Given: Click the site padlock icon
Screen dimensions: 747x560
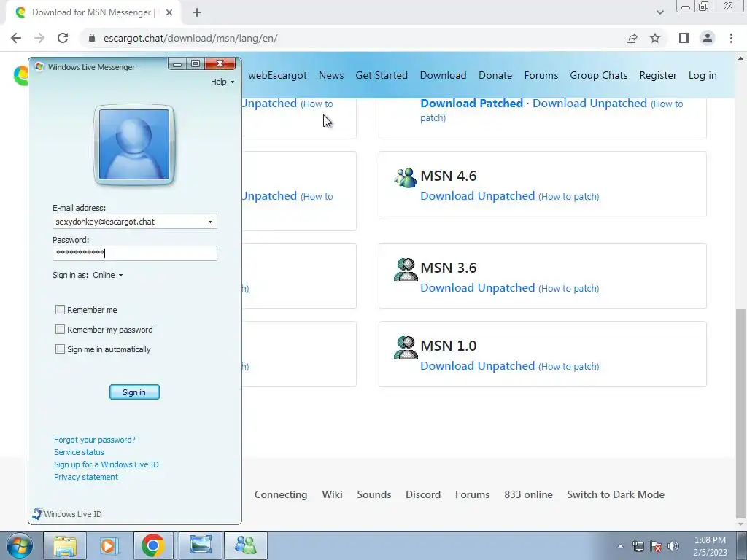Looking at the screenshot, I should point(92,38).
